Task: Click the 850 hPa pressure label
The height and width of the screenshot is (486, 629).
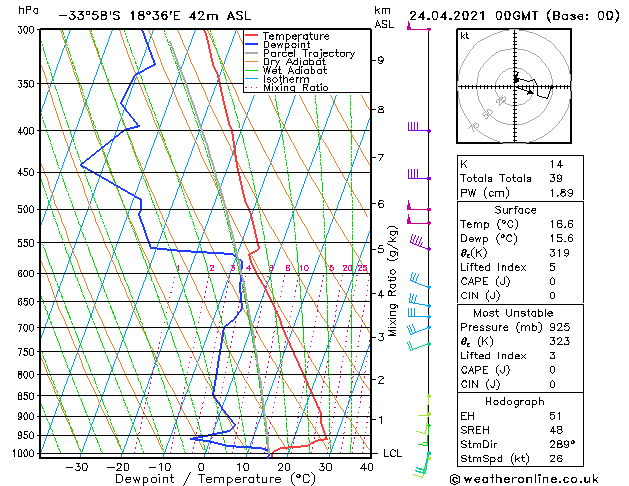Action: pyautogui.click(x=28, y=396)
